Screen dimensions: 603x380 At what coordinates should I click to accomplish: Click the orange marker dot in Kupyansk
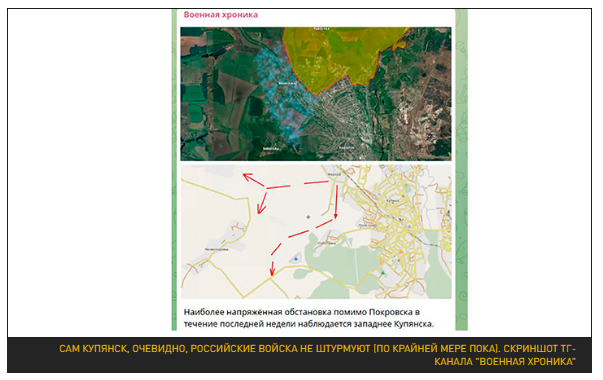[x=402, y=251]
